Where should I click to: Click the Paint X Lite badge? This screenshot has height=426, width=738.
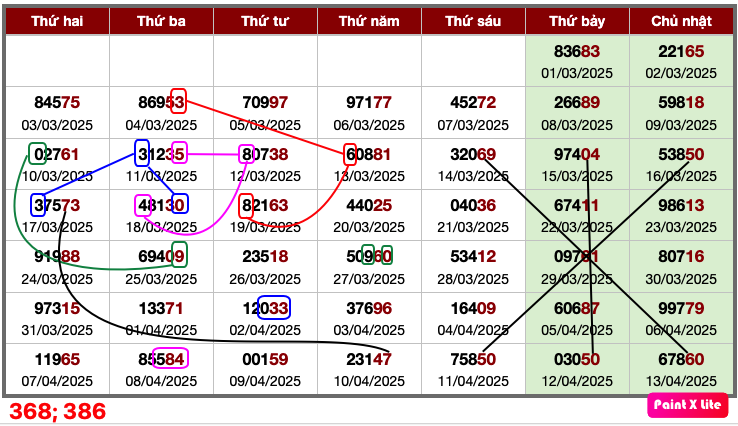(x=686, y=404)
